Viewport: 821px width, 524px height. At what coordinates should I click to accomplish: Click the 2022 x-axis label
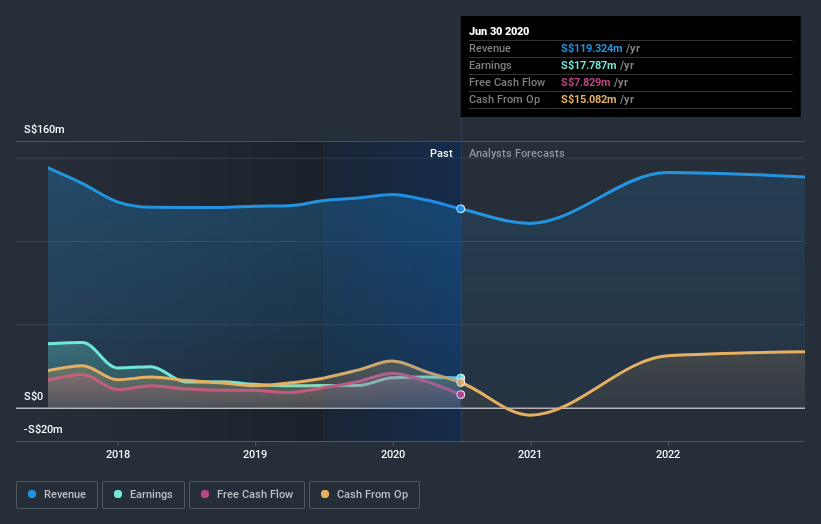[668, 454]
